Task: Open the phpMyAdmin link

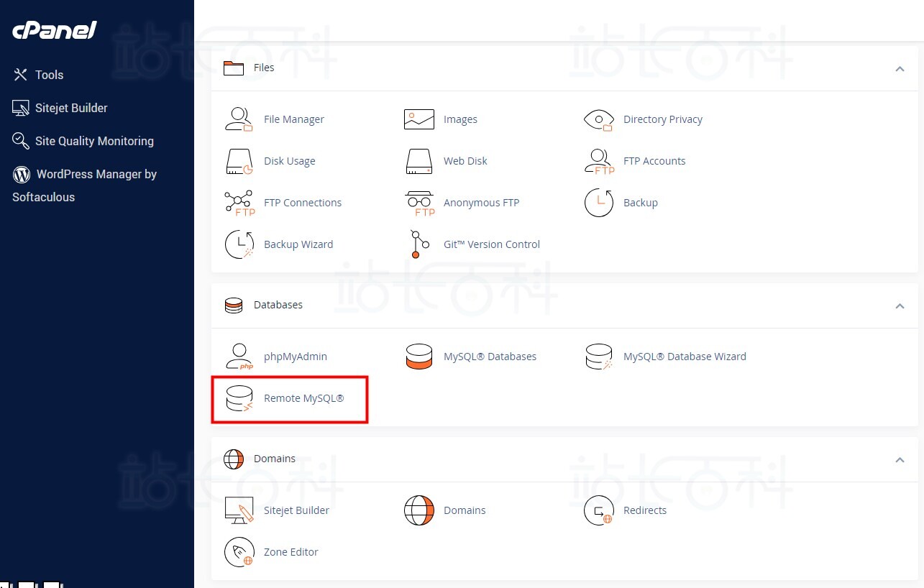Action: pos(296,357)
